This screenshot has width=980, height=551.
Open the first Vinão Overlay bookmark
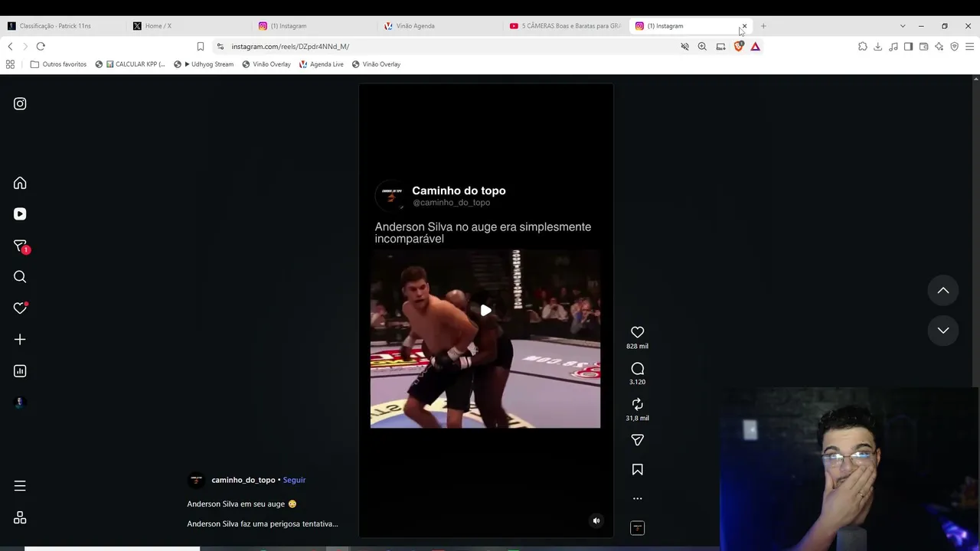pyautogui.click(x=266, y=64)
